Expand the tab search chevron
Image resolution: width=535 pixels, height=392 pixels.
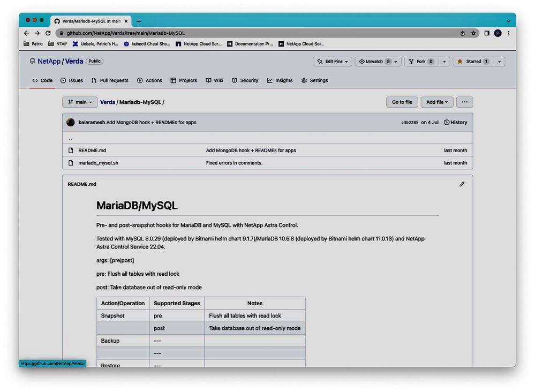(x=508, y=21)
